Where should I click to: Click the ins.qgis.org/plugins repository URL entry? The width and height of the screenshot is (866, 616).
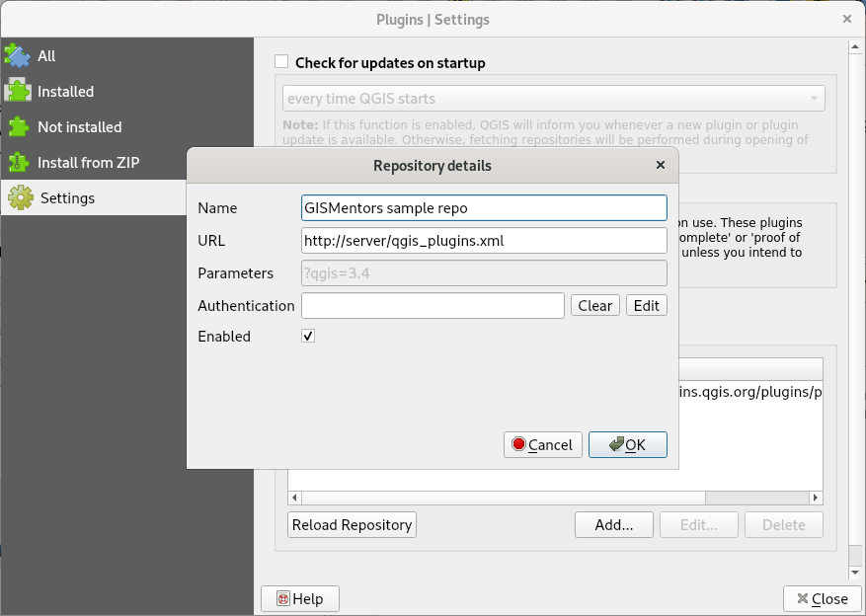(750, 392)
